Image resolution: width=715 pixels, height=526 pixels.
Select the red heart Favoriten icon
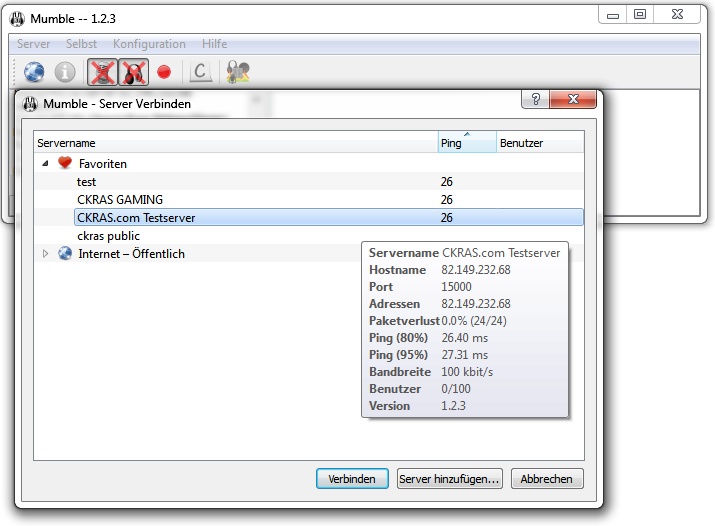[x=65, y=163]
